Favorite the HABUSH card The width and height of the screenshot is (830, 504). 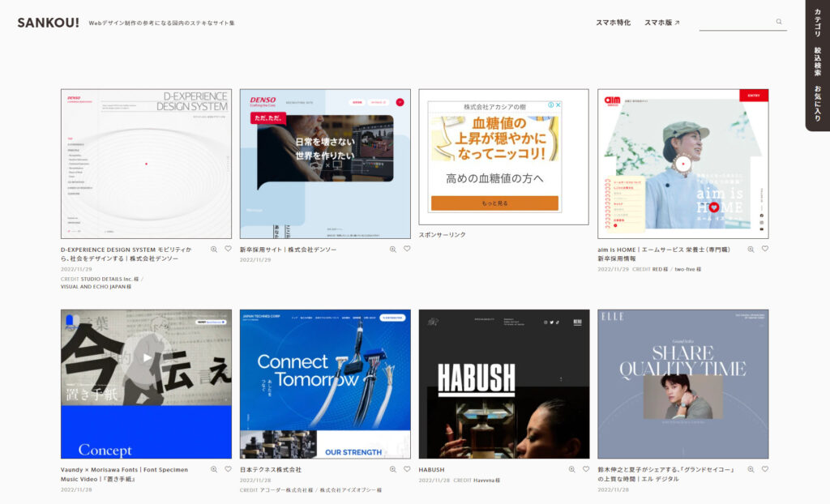tap(586, 468)
